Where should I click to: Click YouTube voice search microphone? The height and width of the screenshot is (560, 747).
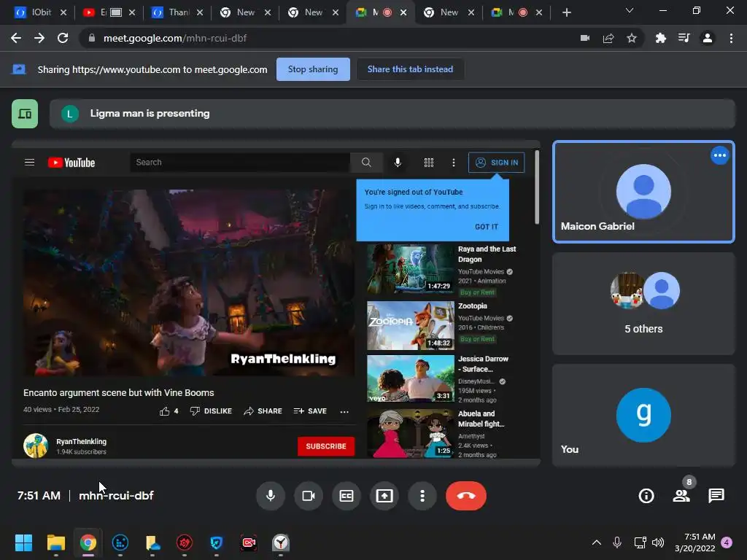[398, 163]
